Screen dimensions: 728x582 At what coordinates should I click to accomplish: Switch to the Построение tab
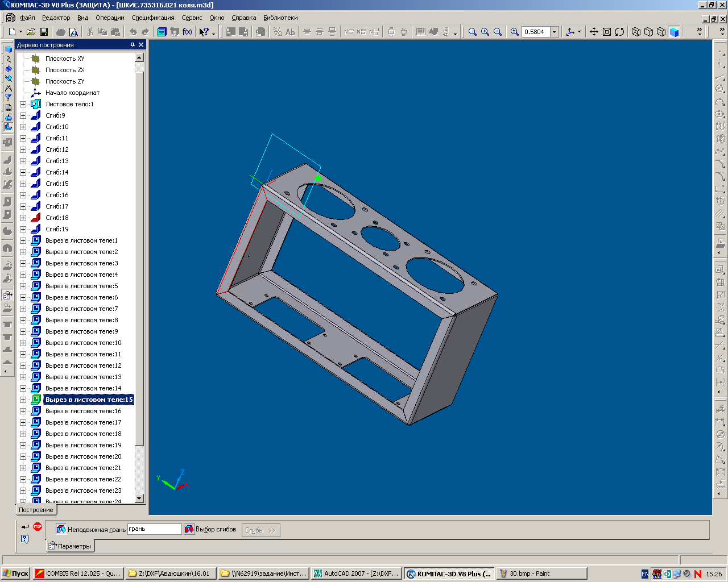(x=36, y=510)
